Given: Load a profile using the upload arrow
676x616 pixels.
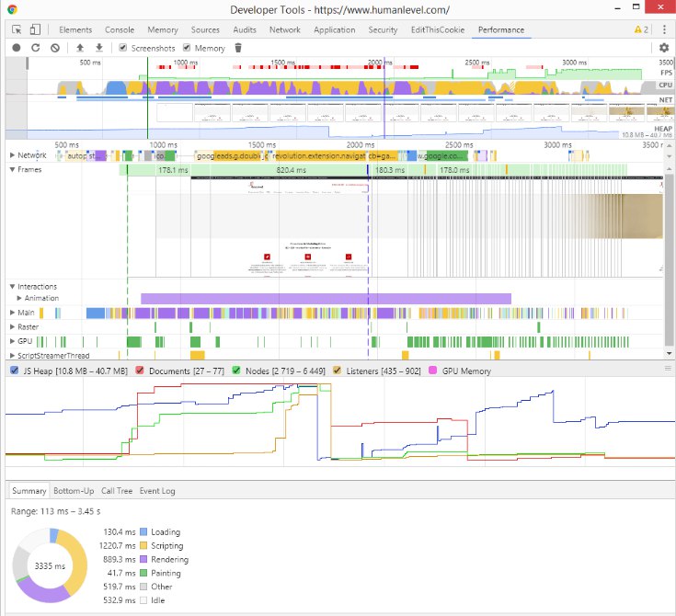Looking at the screenshot, I should click(80, 48).
